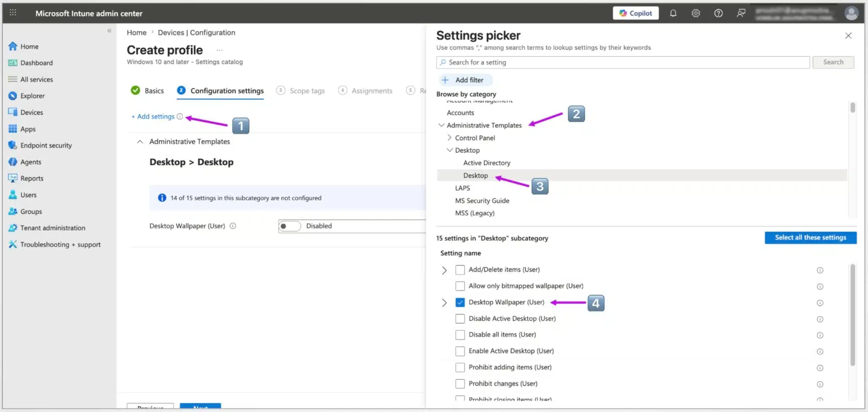Image resolution: width=868 pixels, height=412 pixels.
Task: Toggle the Desktop Wallpaper (User) Disabled switch
Action: [290, 226]
